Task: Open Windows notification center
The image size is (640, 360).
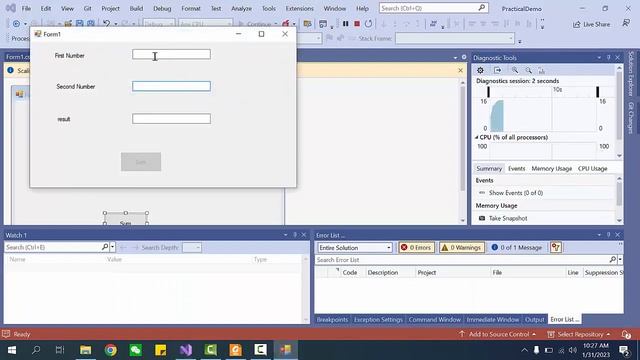Action: (624, 350)
